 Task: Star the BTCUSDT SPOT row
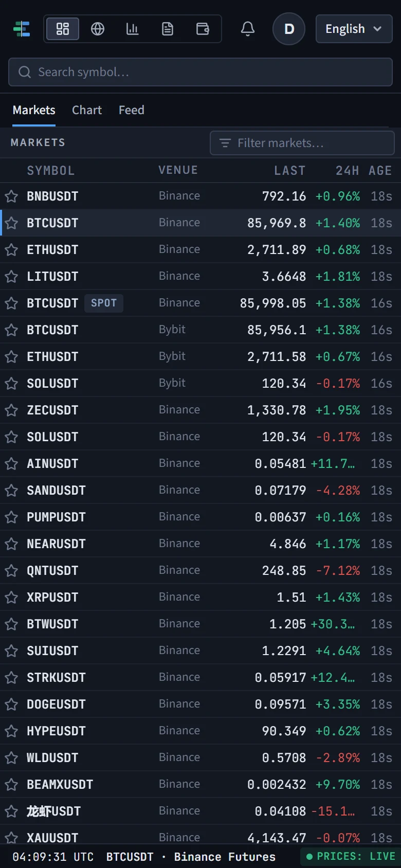point(11,303)
